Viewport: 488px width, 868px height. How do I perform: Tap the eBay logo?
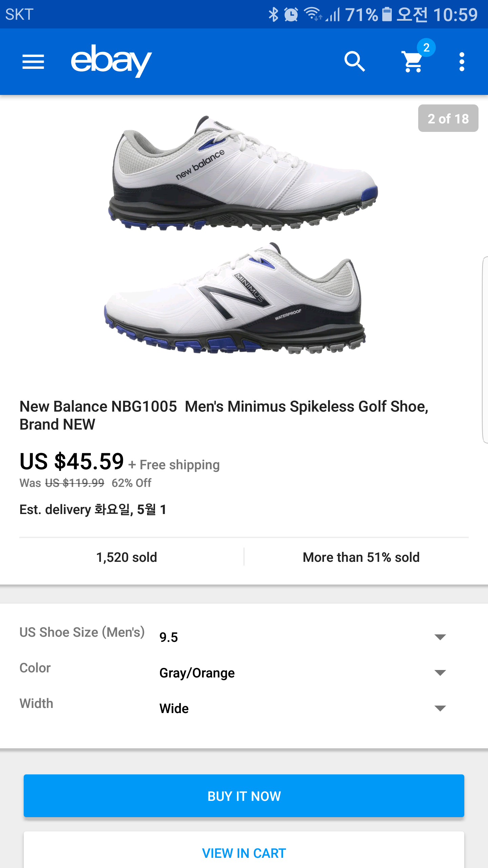click(111, 61)
